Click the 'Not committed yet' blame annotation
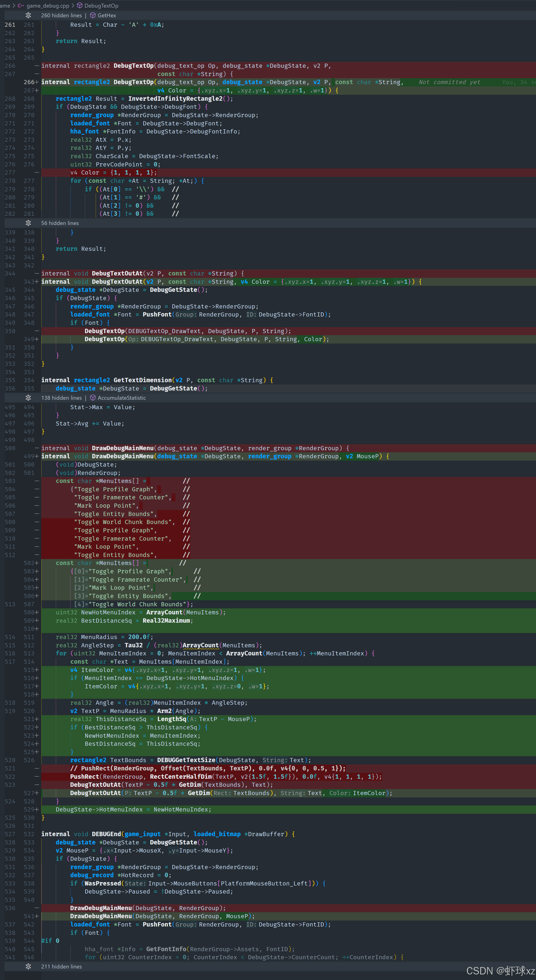Viewport: 536px width, 980px height. 449,82
